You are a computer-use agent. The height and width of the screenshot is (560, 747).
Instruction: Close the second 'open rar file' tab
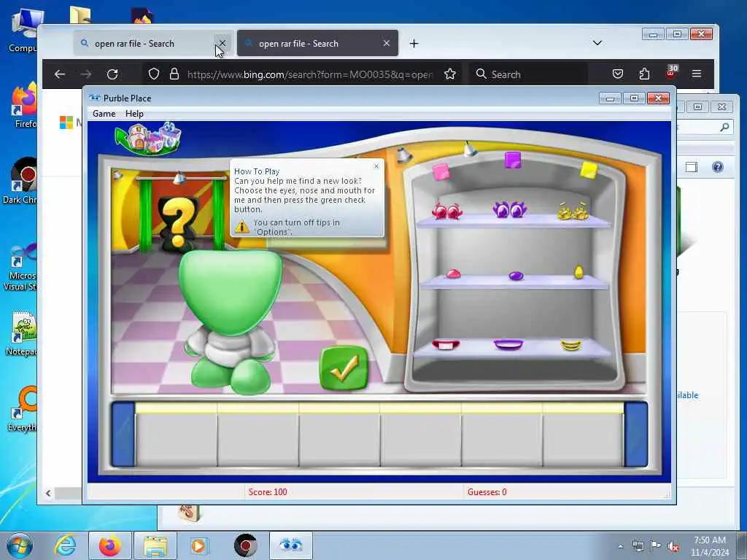click(387, 43)
